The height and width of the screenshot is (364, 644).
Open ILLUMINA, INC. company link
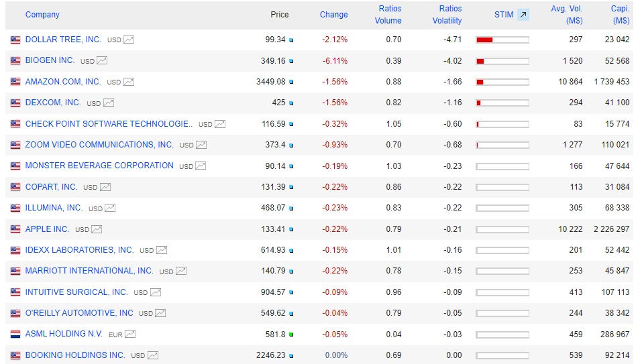[54, 208]
